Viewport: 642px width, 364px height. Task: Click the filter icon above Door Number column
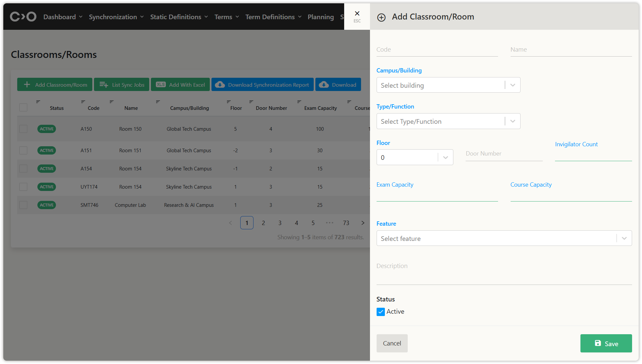(x=251, y=102)
